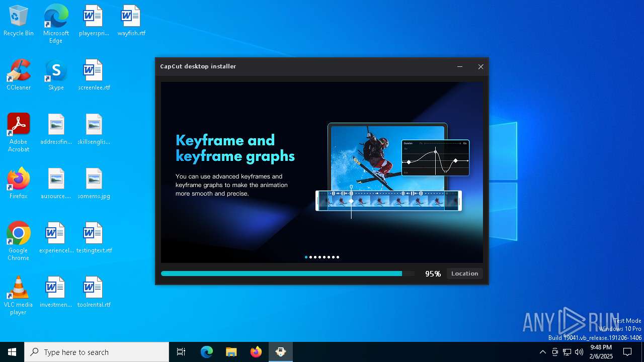Click the keyframe graph curve panel
Screen dimensions: 644x362
click(x=435, y=158)
